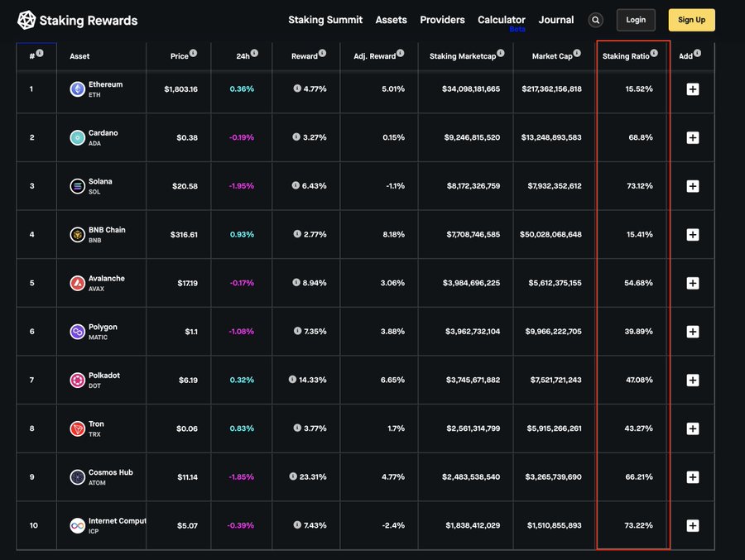Screen dimensions: 745x560
Task: Click Internet Computer staking ratio 73.22%
Action: [x=638, y=525]
